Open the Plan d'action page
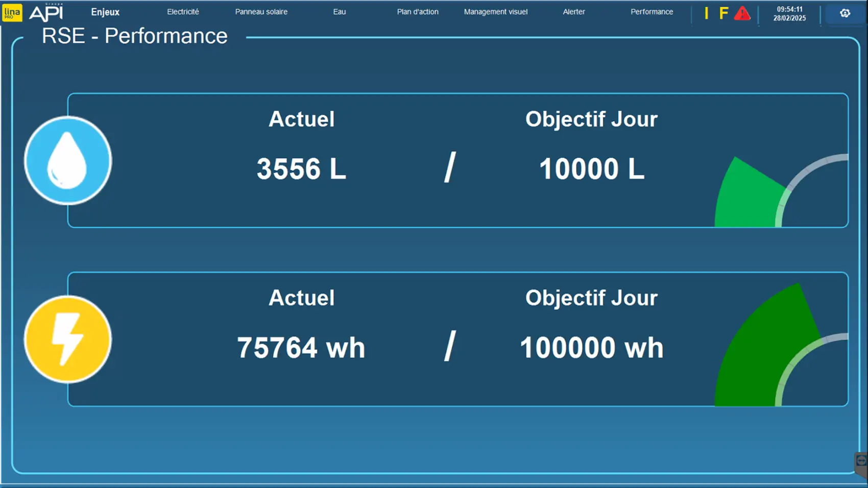Screen dimensions: 868x488 pos(418,12)
